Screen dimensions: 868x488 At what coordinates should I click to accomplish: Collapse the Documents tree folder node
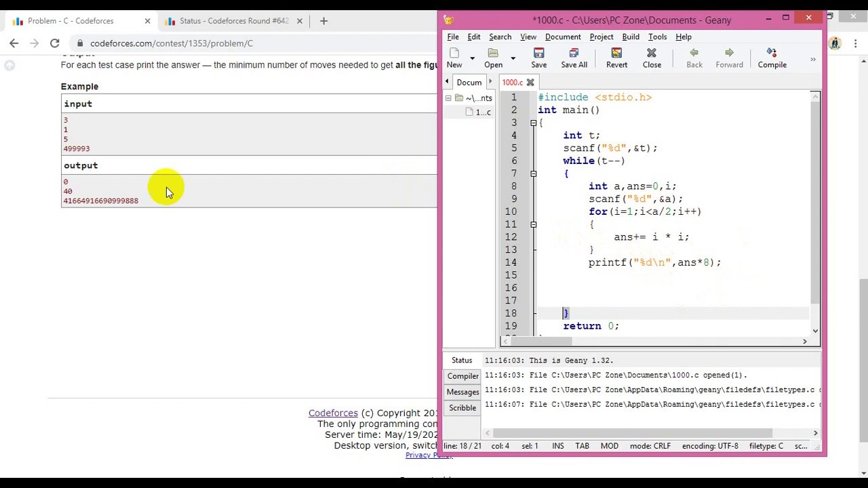click(x=448, y=98)
